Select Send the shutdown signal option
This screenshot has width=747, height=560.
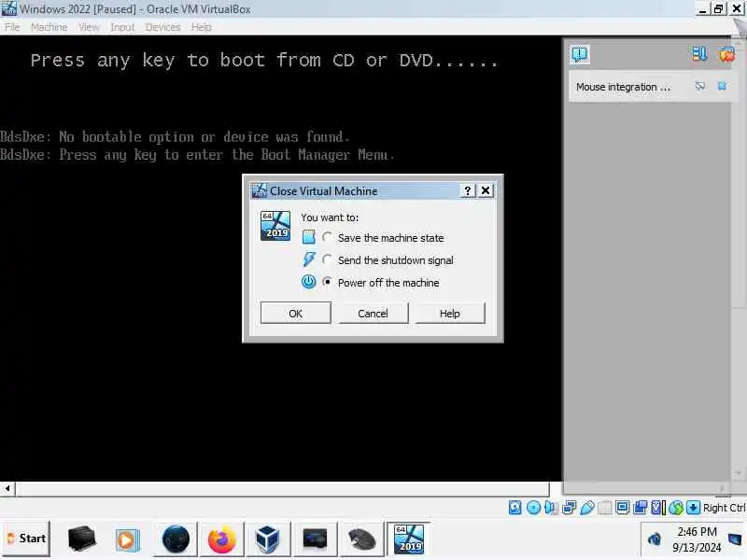pyautogui.click(x=327, y=259)
